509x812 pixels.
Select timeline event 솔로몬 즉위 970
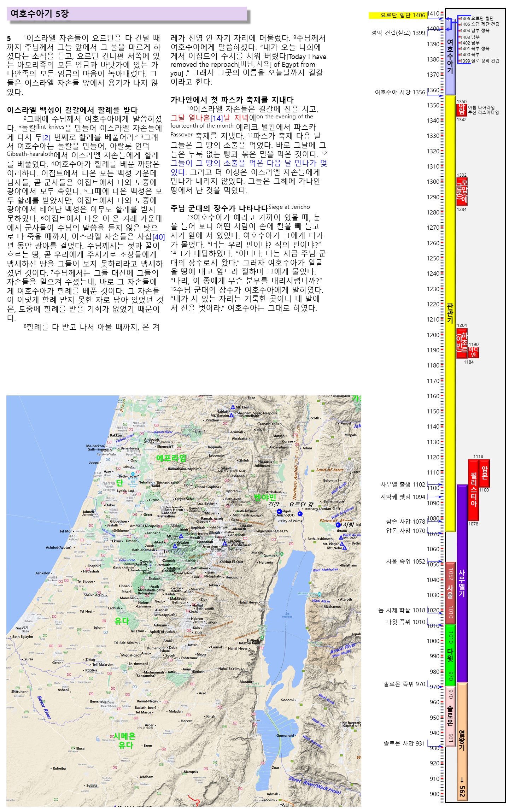(x=404, y=684)
